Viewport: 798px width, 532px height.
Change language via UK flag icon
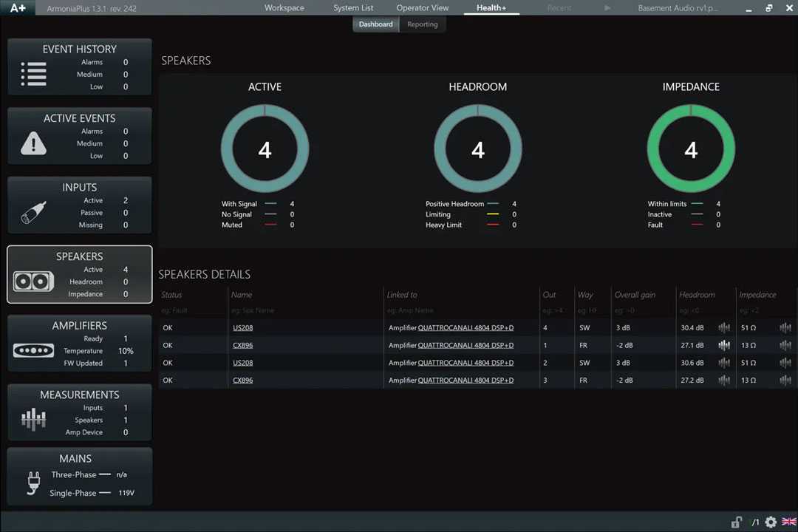coord(788,522)
